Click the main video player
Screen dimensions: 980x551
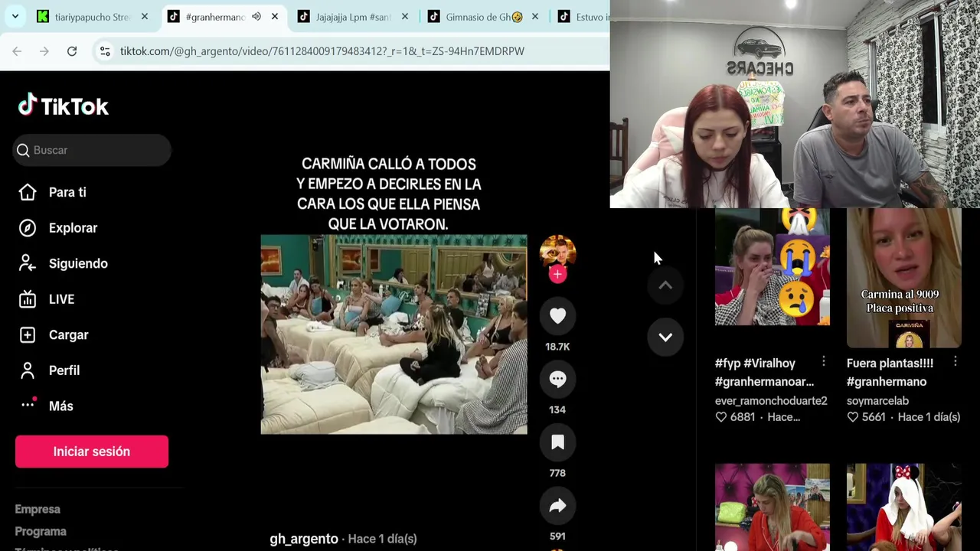[x=394, y=334]
